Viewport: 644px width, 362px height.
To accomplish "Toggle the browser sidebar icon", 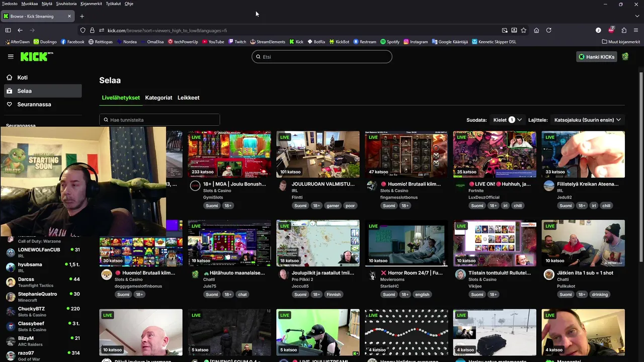I will click(8, 30).
